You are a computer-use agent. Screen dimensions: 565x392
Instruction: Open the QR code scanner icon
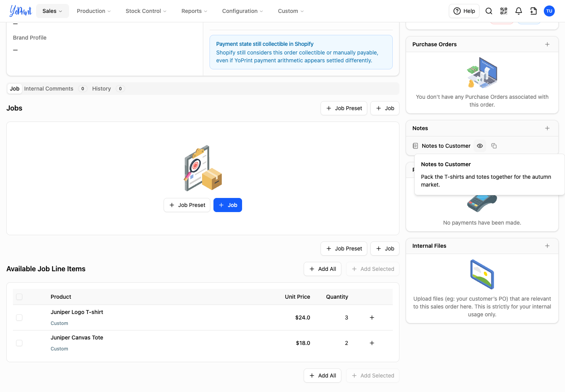[504, 11]
